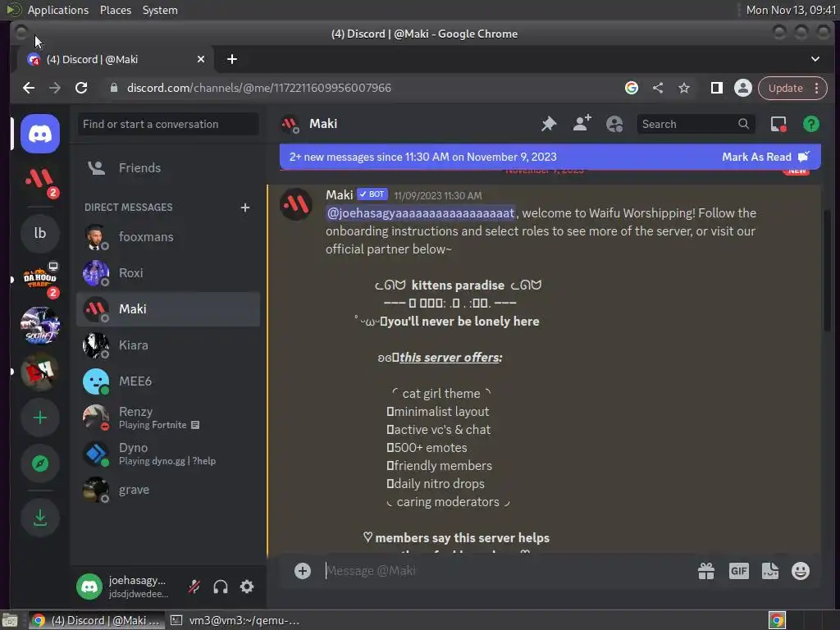This screenshot has height=630, width=840.
Task: Bookmark this tab star icon
Action: (x=684, y=88)
